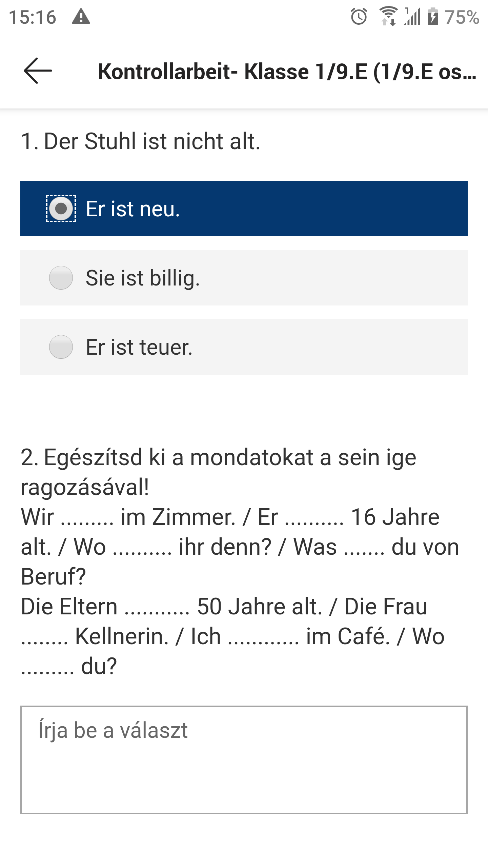This screenshot has height=868, width=488.
Task: Tap the 75% battery percentage
Action: point(462,17)
